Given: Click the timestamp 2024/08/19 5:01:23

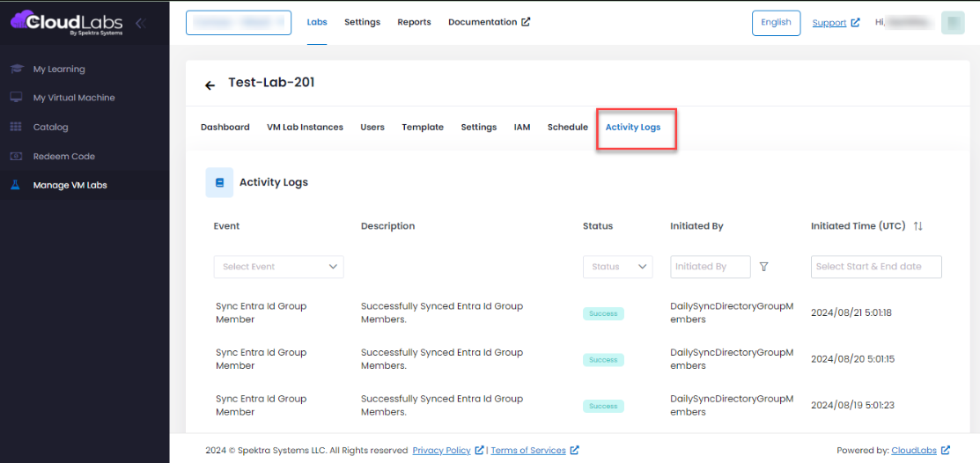Looking at the screenshot, I should point(852,406).
